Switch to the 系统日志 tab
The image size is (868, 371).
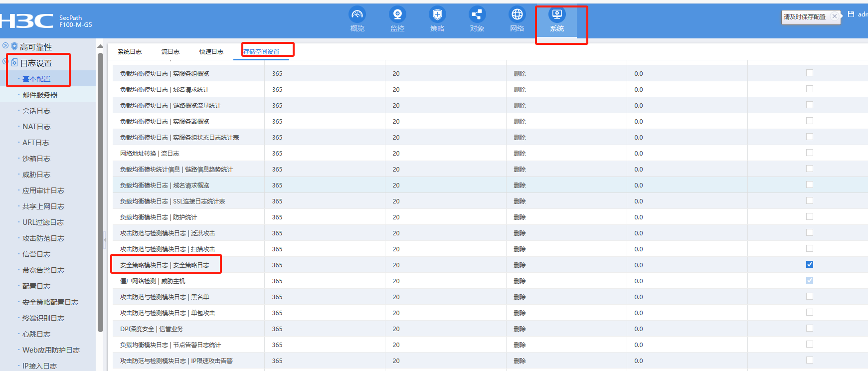point(130,52)
